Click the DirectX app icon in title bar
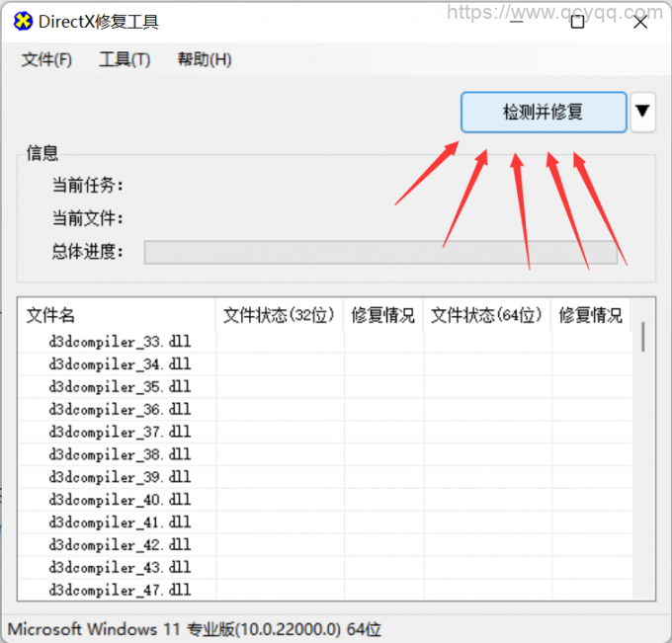This screenshot has height=643, width=672. pyautogui.click(x=23, y=22)
